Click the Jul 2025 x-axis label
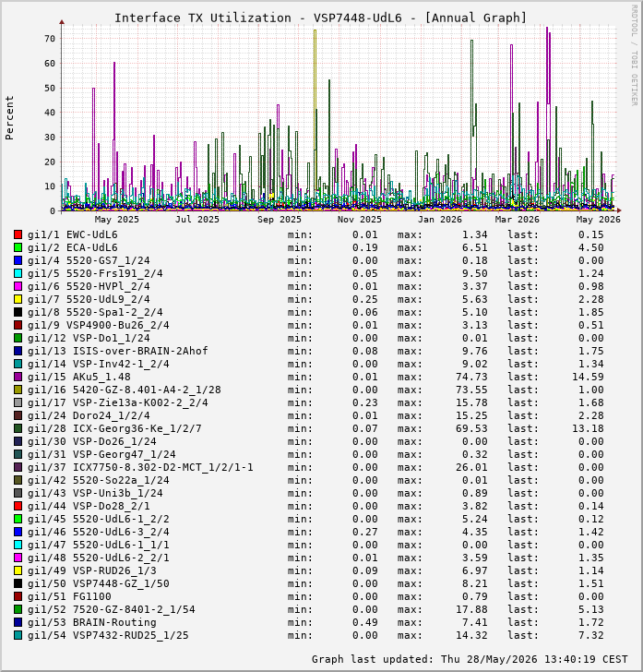Viewport: 643px width, 672px height. tap(197, 220)
